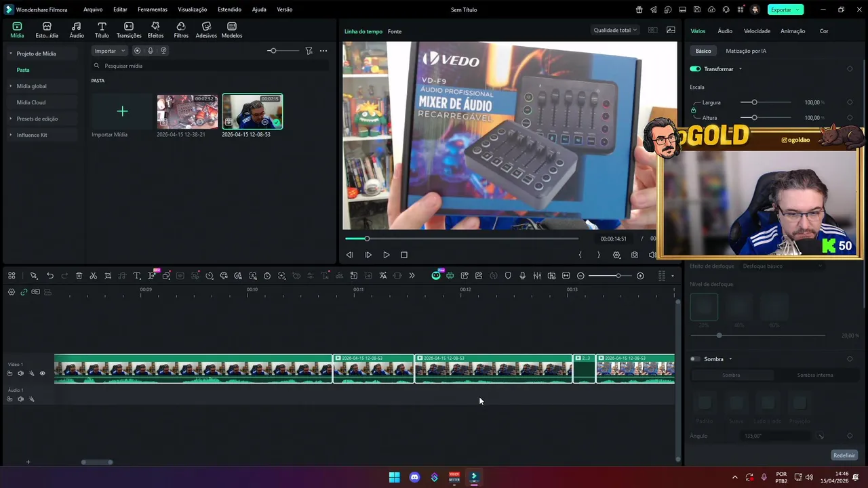This screenshot has height=488, width=868.
Task: Click the microphone voiceover icon in timeline toolbar
Action: tap(522, 276)
